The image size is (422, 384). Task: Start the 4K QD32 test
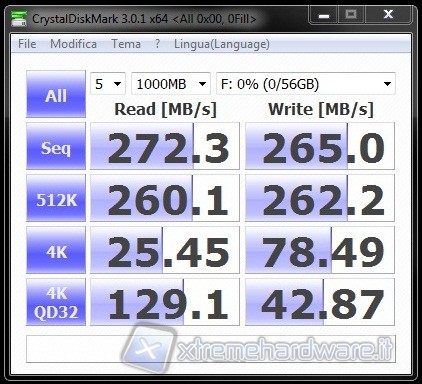[x=56, y=302]
